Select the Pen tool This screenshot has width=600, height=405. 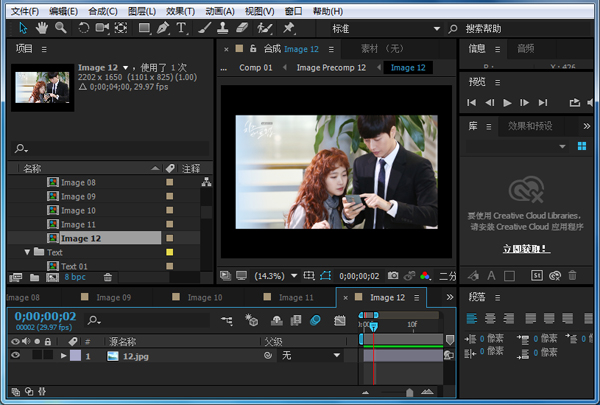click(x=163, y=28)
